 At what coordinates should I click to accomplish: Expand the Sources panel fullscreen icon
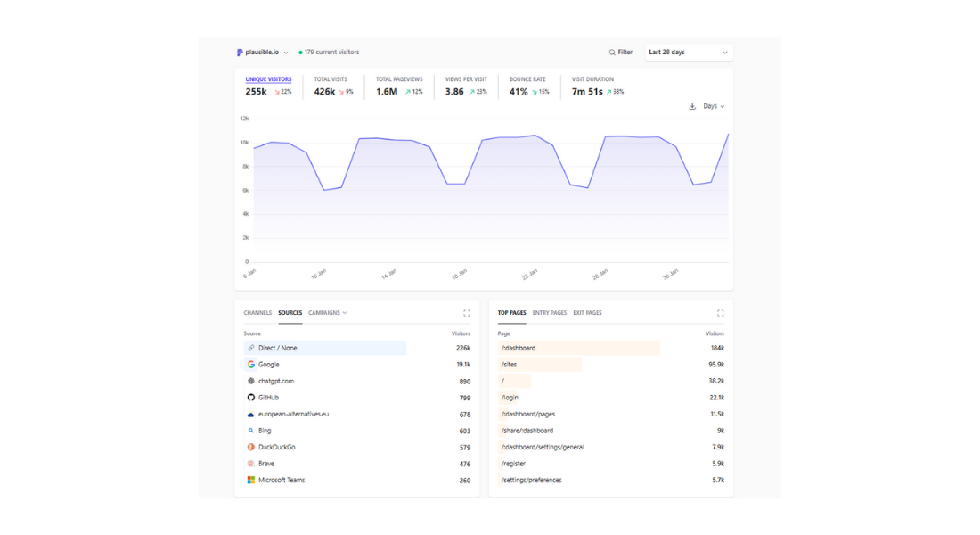(467, 313)
